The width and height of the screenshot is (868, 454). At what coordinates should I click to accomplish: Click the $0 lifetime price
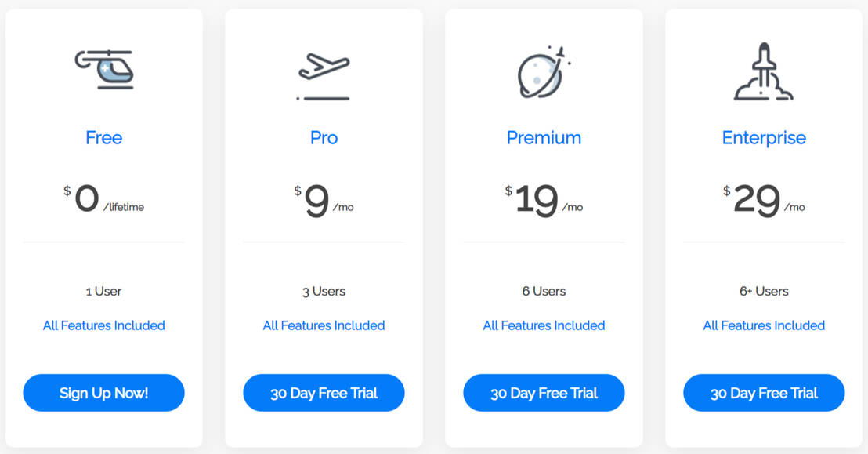click(x=104, y=200)
